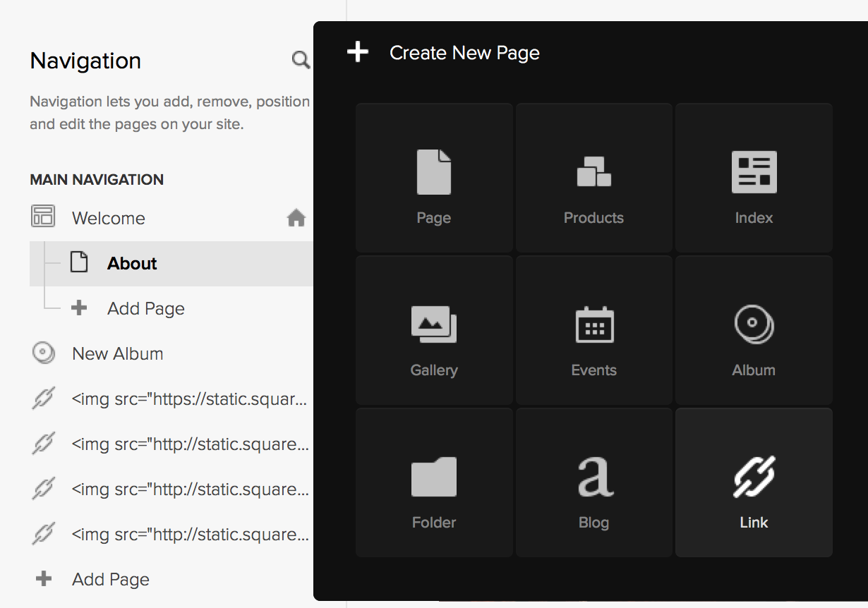Click the first img src link entry
The image size is (868, 608).
(x=191, y=399)
